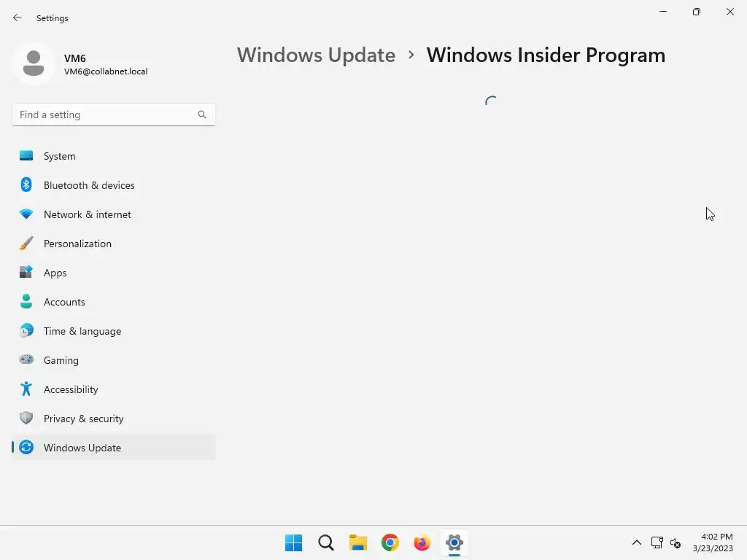
Task: Click the VM6 account name
Action: [x=75, y=58]
